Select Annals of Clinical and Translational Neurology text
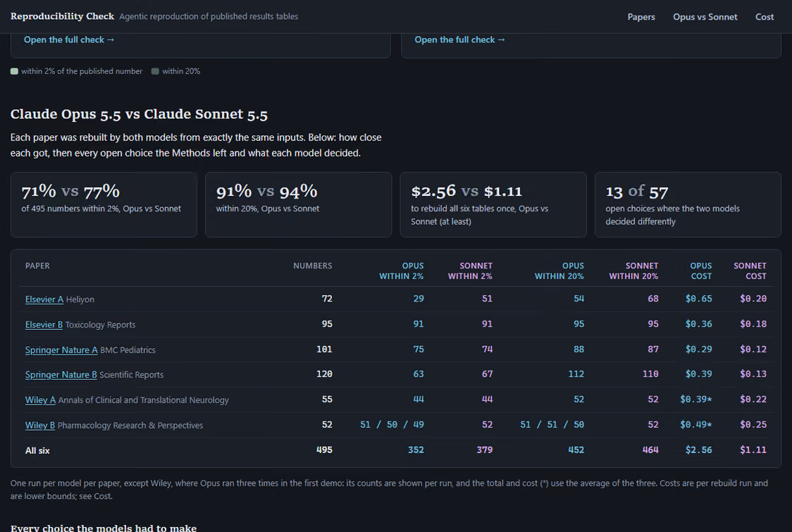The image size is (792, 532). click(x=144, y=400)
